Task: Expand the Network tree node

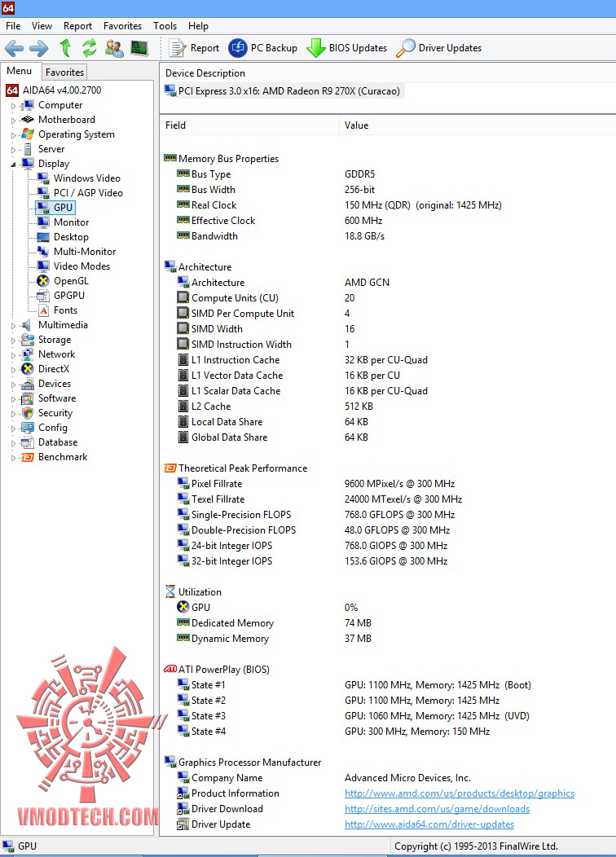Action: pyautogui.click(x=13, y=354)
